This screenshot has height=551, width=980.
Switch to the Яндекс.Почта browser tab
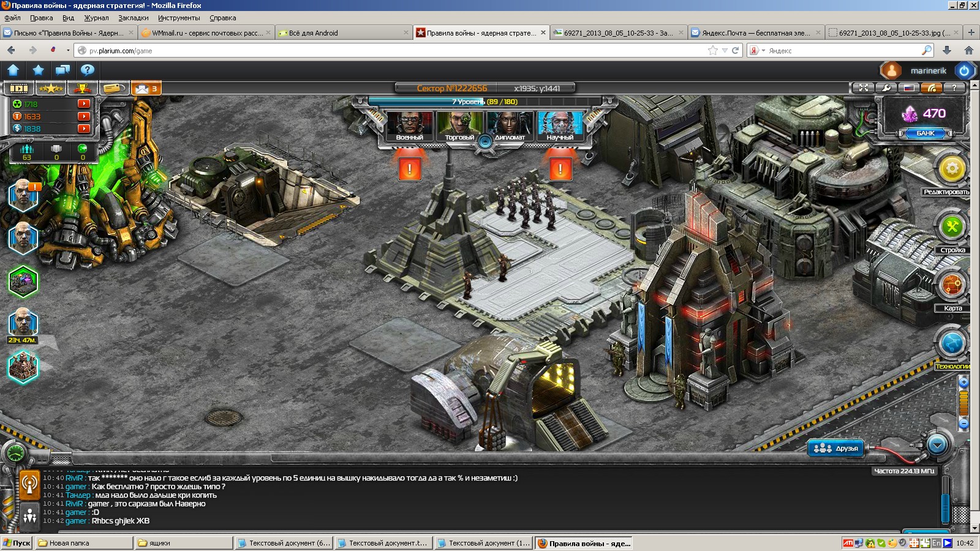[755, 33]
